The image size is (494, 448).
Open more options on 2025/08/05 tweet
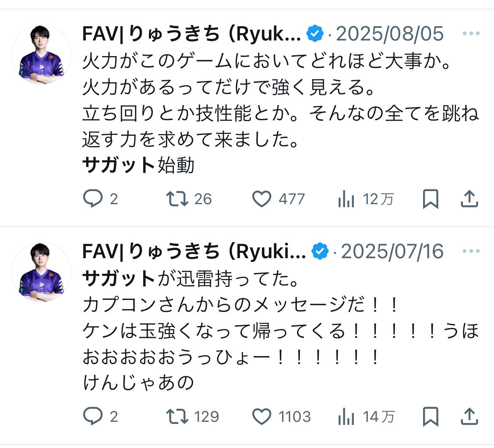471,34
